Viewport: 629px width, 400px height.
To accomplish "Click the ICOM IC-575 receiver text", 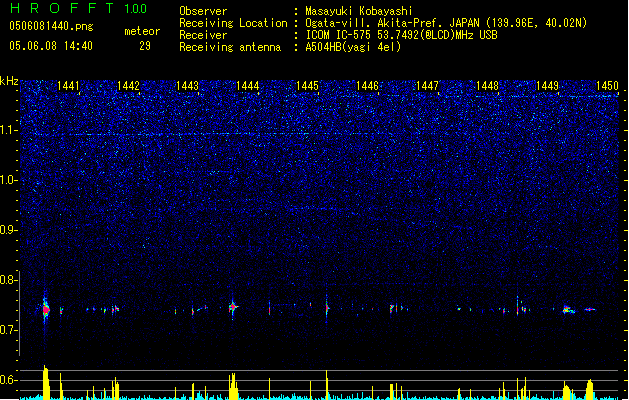I will coord(401,35).
